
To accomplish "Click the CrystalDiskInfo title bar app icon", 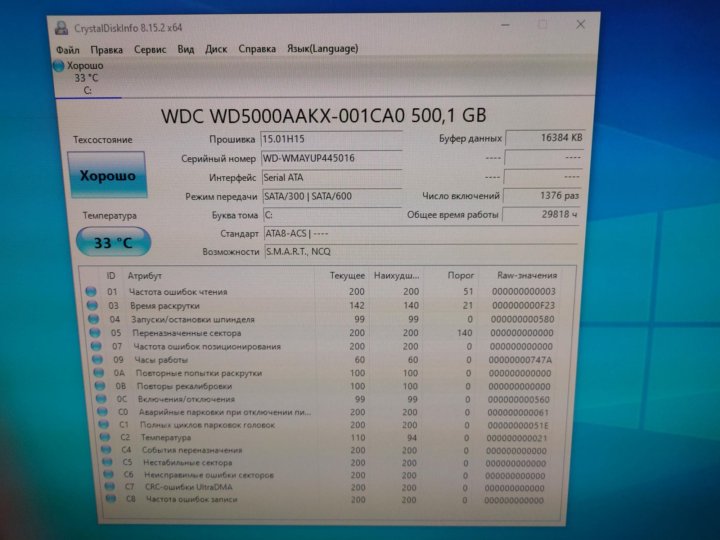I will [x=62, y=28].
